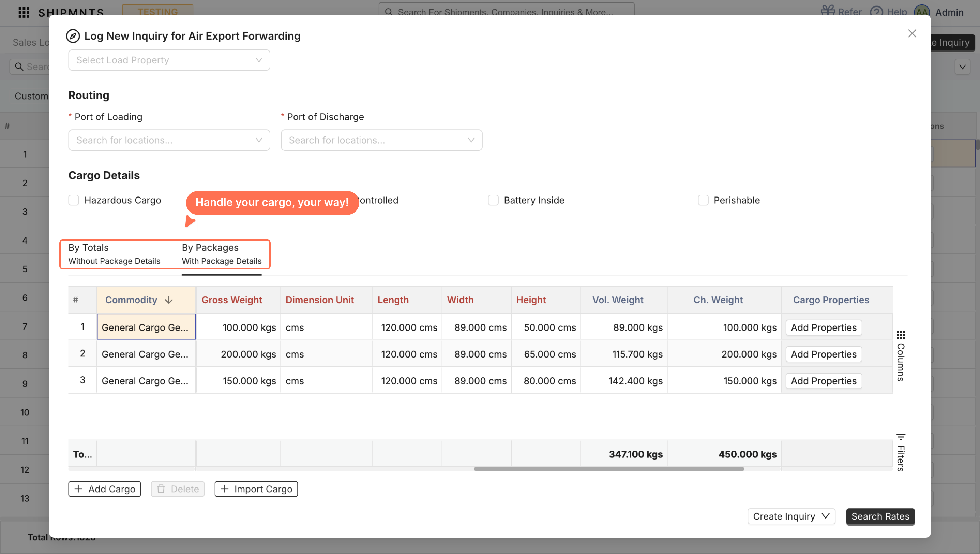This screenshot has width=980, height=554.
Task: Open the Port of Loading location dropdown
Action: [169, 140]
